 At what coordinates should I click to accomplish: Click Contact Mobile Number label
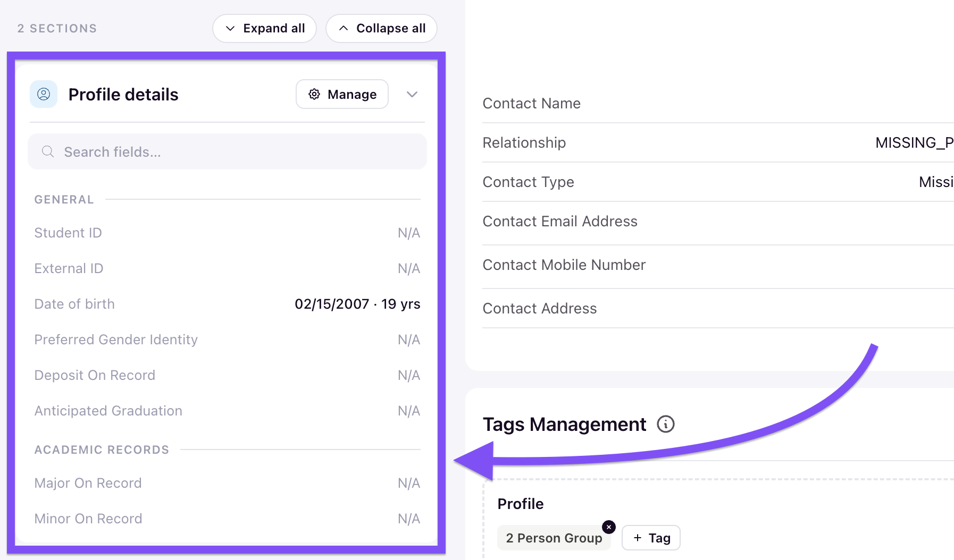[564, 265]
